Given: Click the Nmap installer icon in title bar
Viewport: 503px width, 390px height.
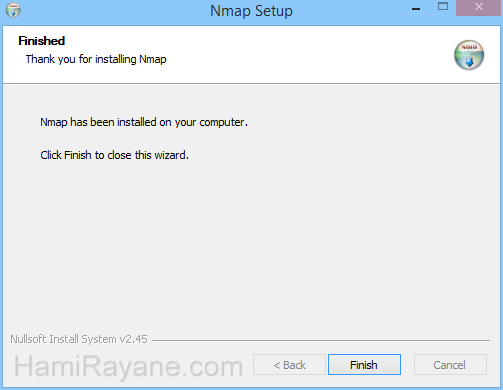Looking at the screenshot, I should click(13, 10).
